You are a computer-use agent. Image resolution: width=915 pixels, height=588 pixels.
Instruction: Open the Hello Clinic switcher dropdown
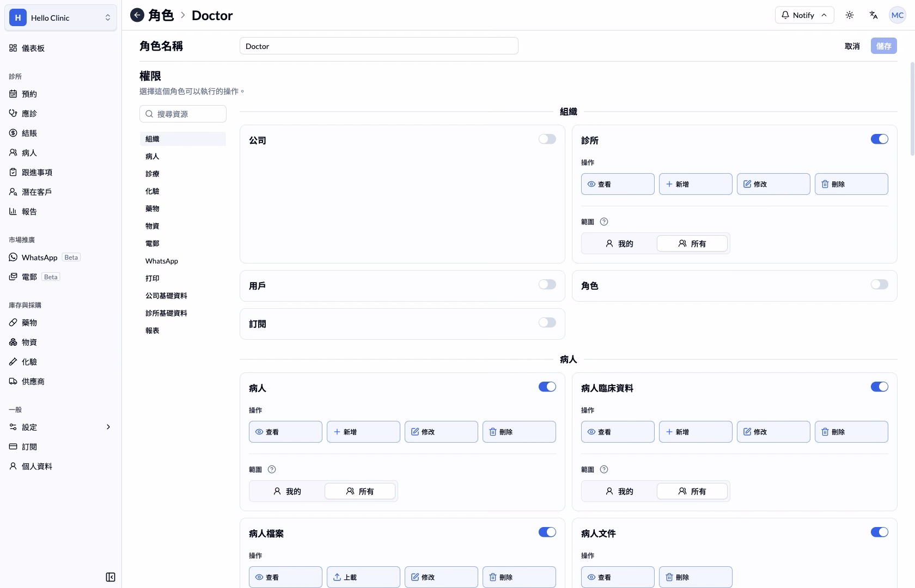(x=60, y=18)
